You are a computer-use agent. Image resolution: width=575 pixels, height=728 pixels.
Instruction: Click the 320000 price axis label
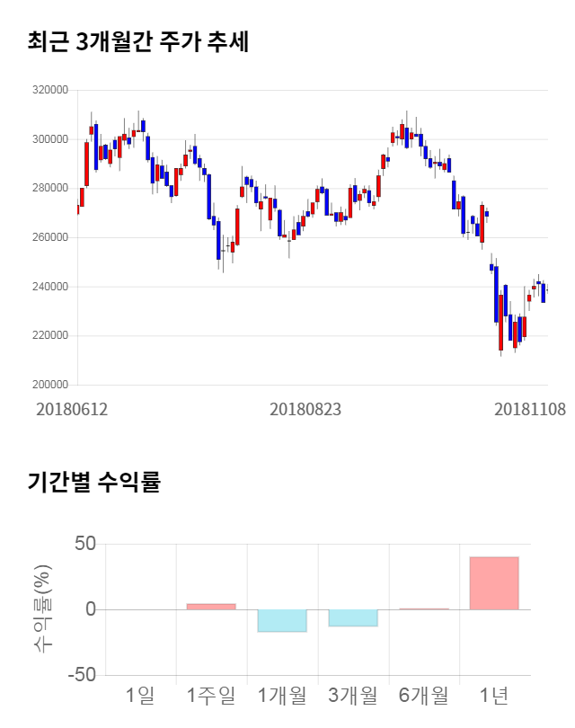point(49,91)
